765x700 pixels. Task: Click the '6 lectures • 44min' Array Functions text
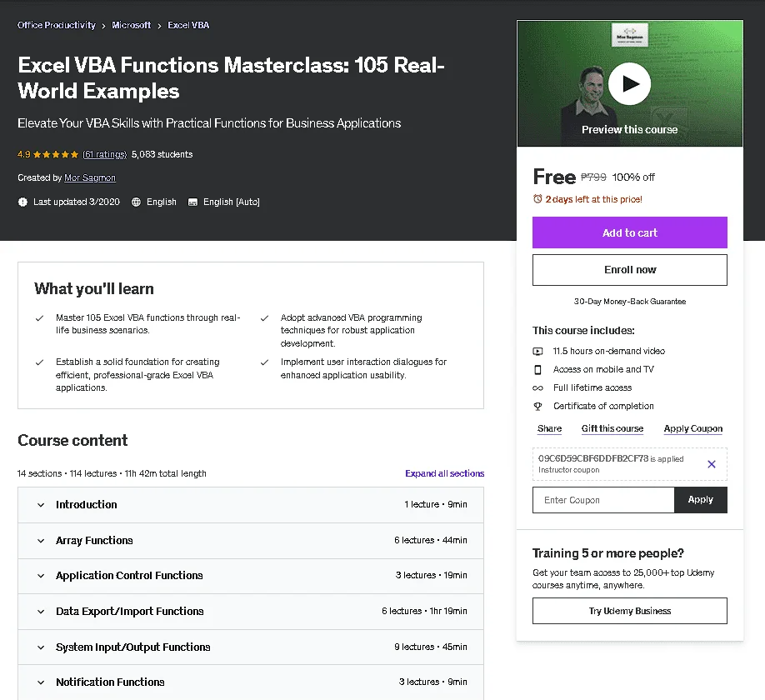click(x=430, y=541)
